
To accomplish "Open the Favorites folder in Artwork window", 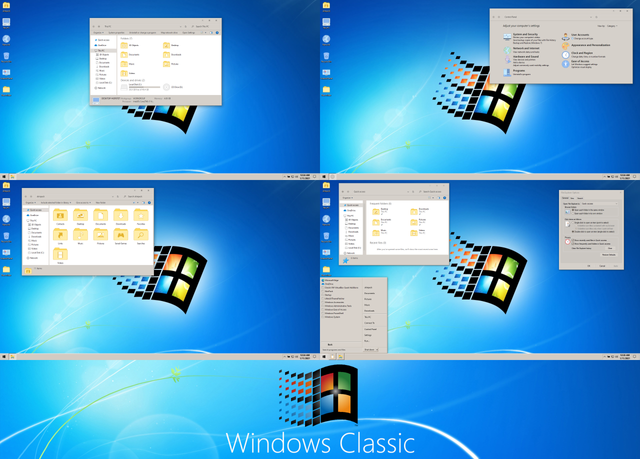I will [141, 217].
